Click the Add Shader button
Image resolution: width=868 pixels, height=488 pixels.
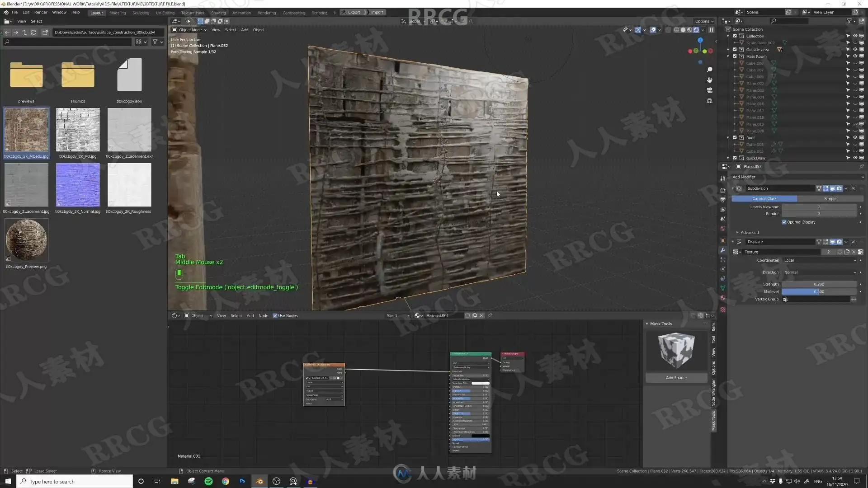pyautogui.click(x=676, y=378)
